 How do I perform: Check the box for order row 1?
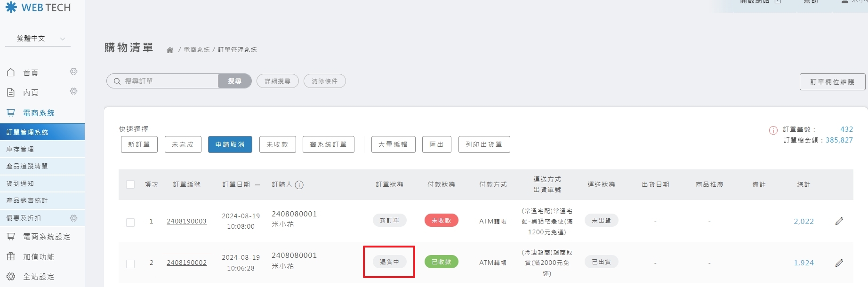[130, 222]
